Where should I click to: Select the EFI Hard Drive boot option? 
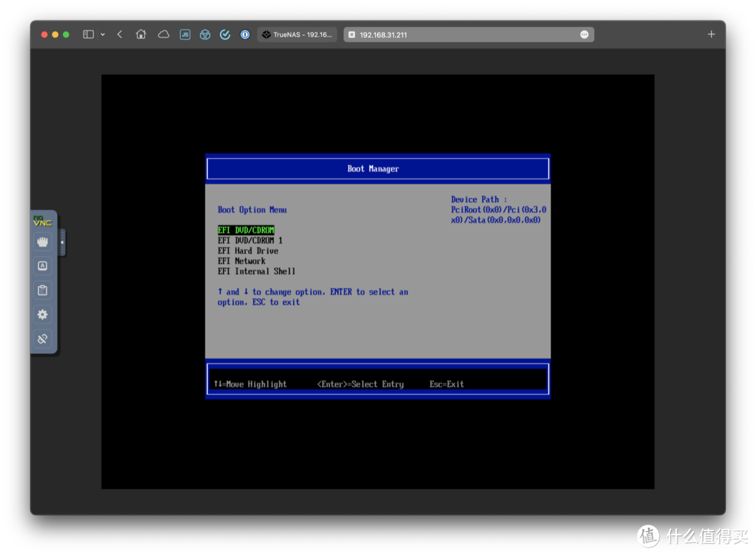tap(248, 251)
